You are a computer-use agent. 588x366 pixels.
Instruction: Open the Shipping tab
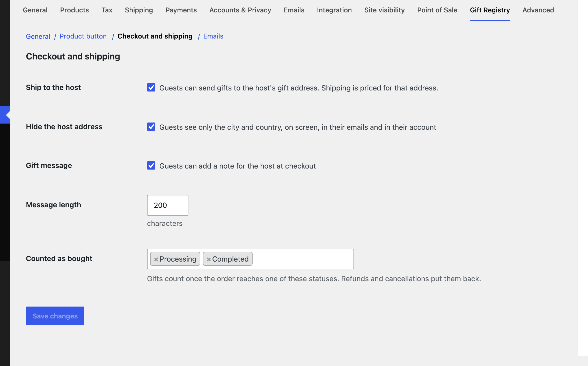click(139, 10)
